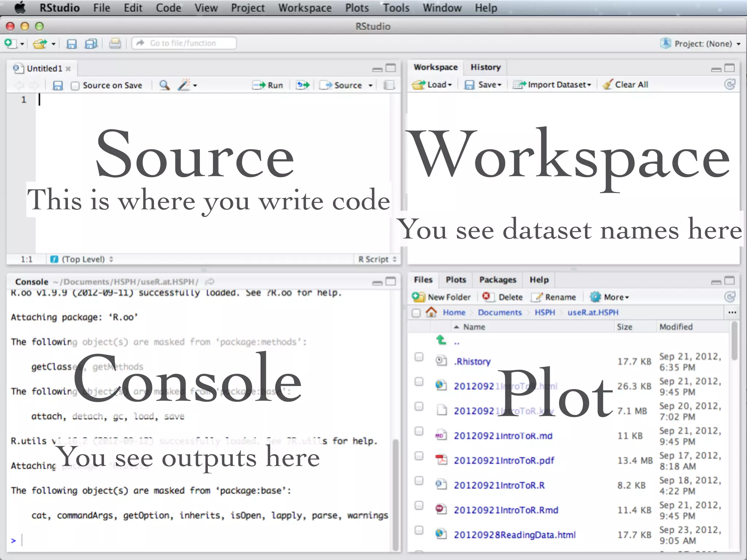Open the (Top Level) scope selector
The height and width of the screenshot is (560, 747).
[x=82, y=259]
